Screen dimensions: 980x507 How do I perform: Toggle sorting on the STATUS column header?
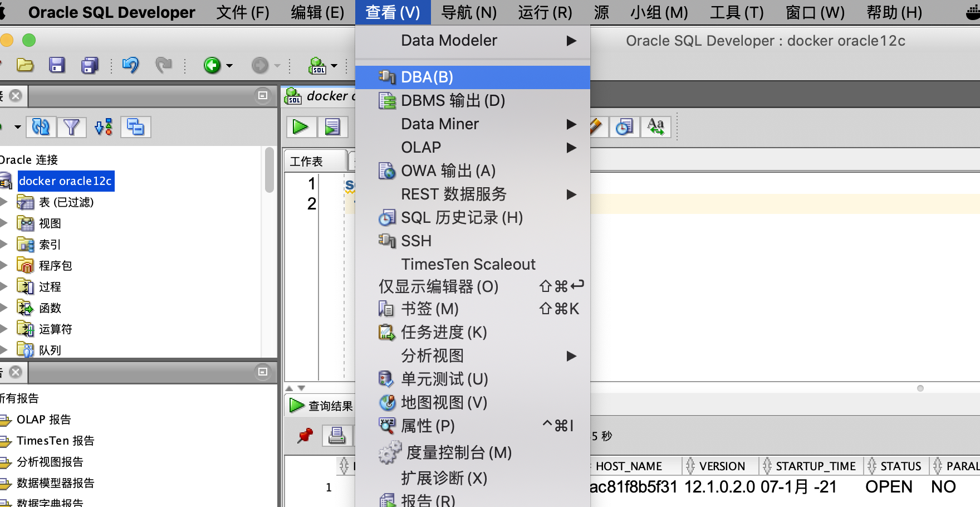(898, 466)
